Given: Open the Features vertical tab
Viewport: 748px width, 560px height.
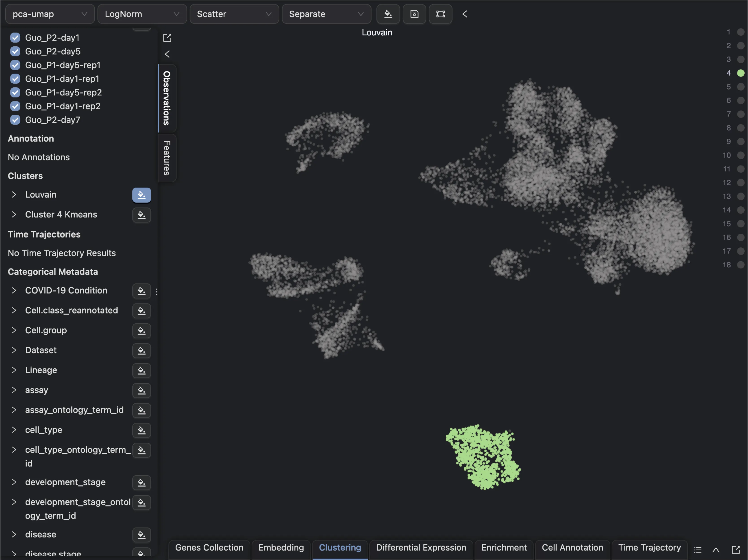Looking at the screenshot, I should coord(167,158).
